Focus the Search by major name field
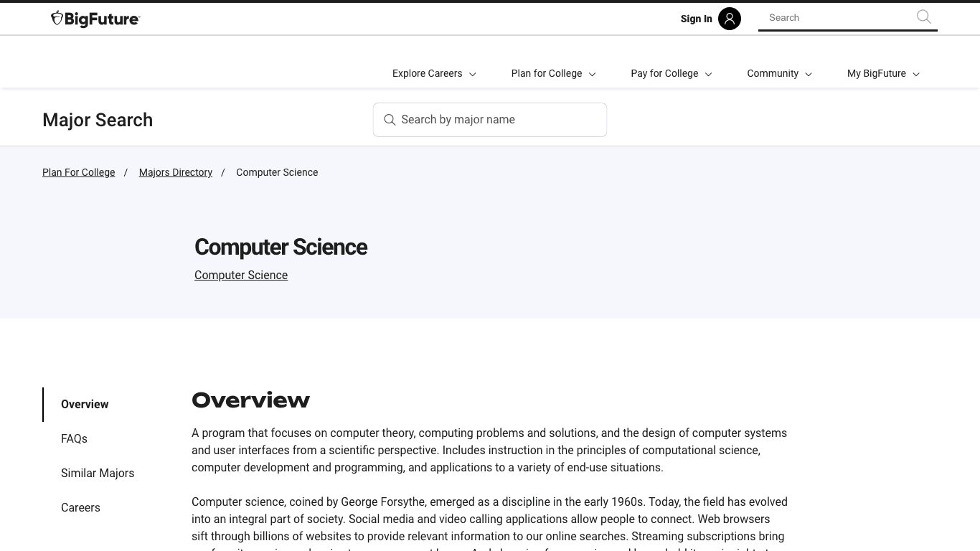The image size is (980, 551). 499,120
